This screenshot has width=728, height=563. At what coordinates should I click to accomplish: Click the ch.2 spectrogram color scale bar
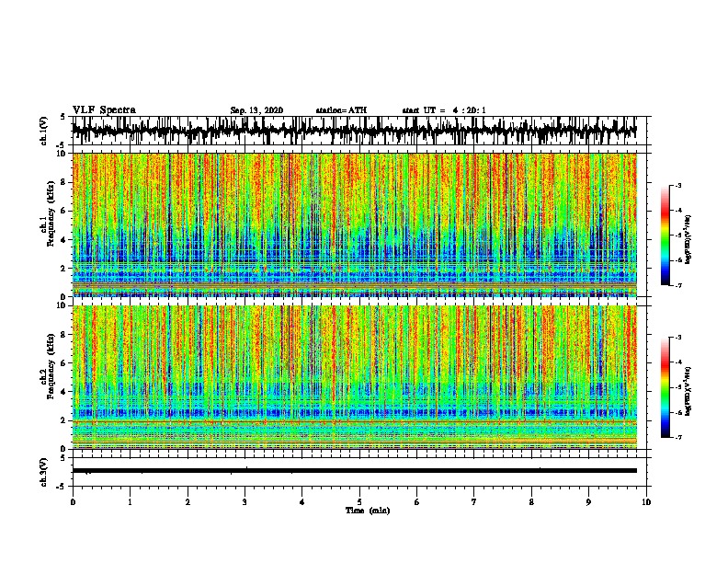point(665,387)
